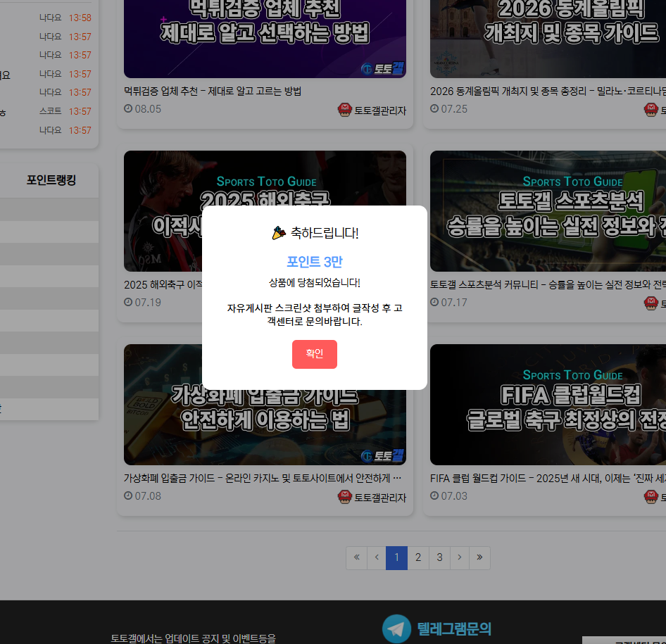Select pagination page 3
Image resolution: width=666 pixels, height=644 pixels.
(439, 557)
